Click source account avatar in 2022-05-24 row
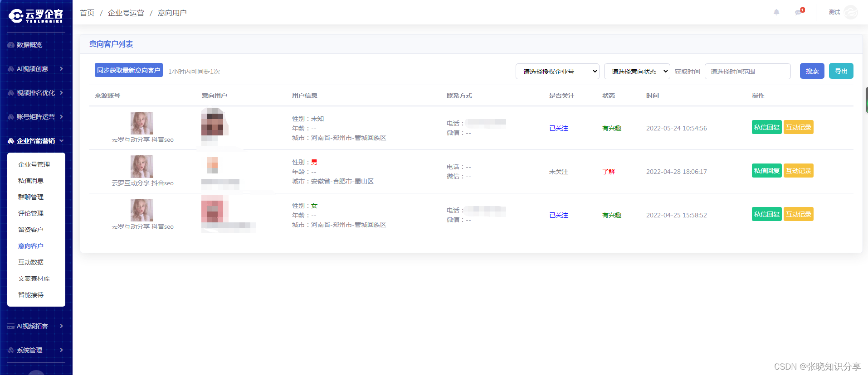Viewport: 868px width, 375px height. 142,123
